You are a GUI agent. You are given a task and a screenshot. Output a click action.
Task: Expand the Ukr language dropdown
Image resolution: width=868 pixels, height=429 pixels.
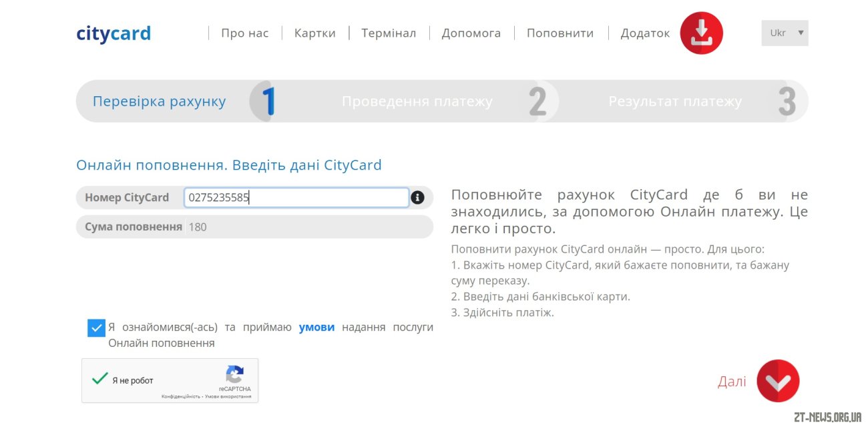pos(785,33)
